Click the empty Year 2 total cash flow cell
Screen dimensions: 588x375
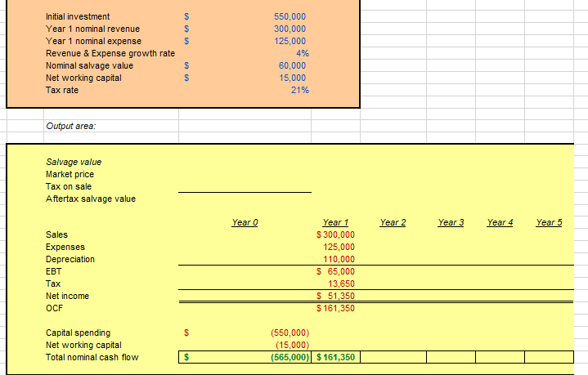(x=393, y=357)
